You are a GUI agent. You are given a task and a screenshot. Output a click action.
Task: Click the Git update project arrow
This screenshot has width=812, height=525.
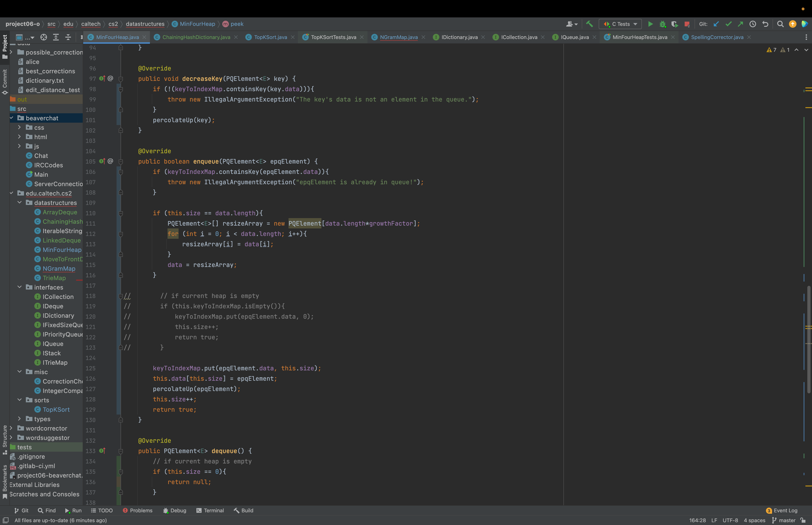pyautogui.click(x=716, y=24)
